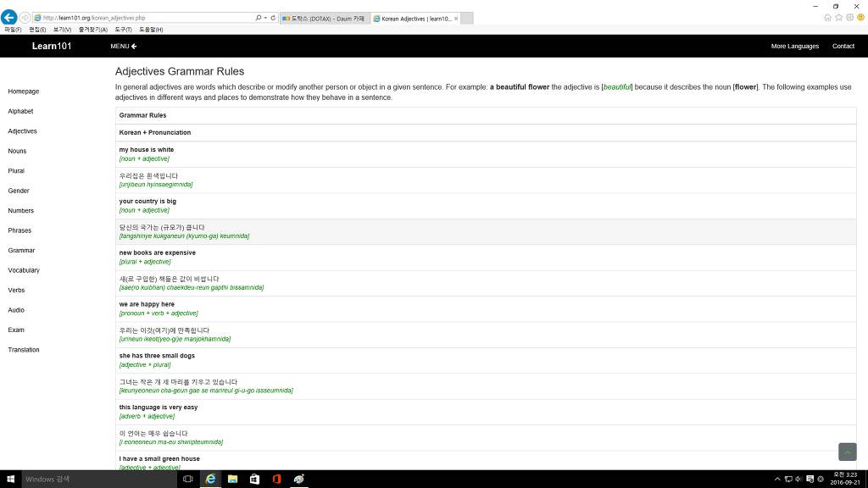
Task: Open the browser settings gear icon
Action: [x=849, y=17]
